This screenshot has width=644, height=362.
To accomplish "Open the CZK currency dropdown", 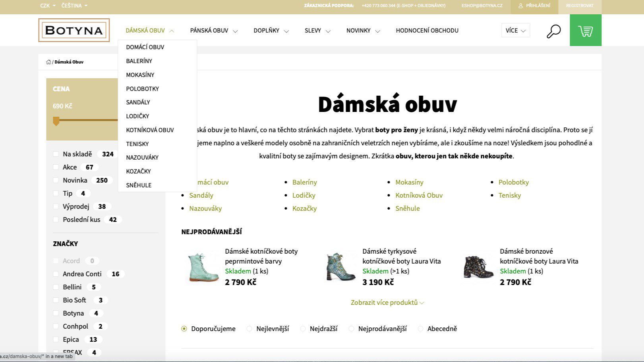I will (48, 6).
